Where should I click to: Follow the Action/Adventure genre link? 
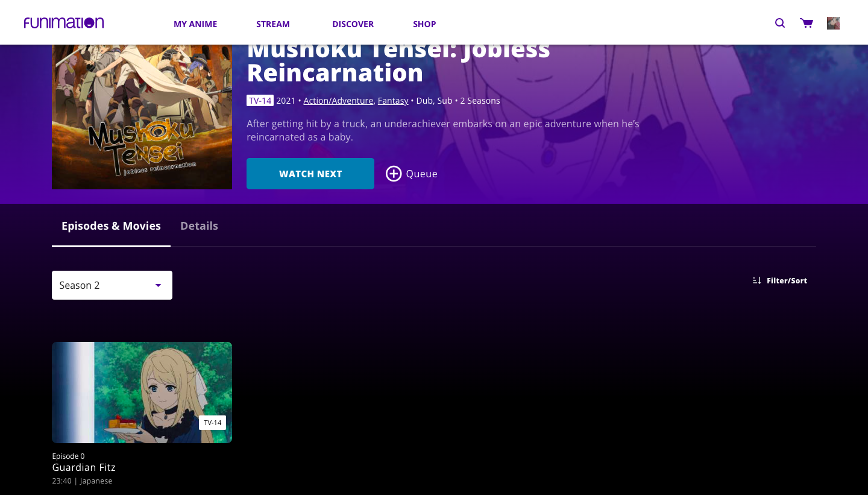pyautogui.click(x=338, y=101)
